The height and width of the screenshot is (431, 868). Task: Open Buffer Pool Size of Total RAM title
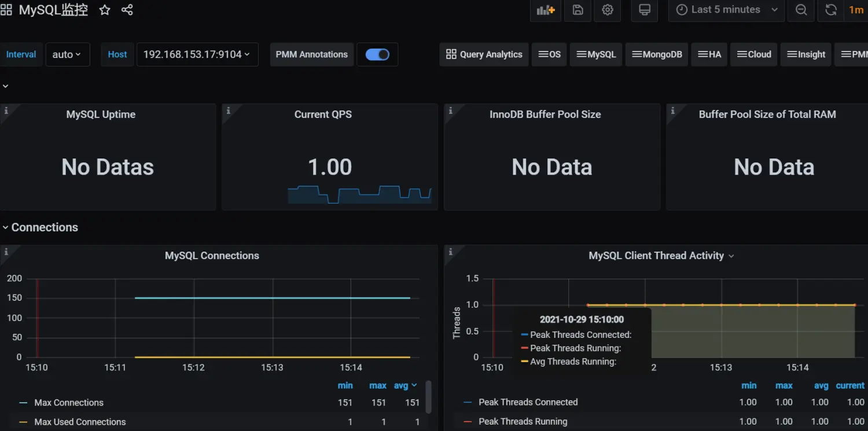[767, 115]
